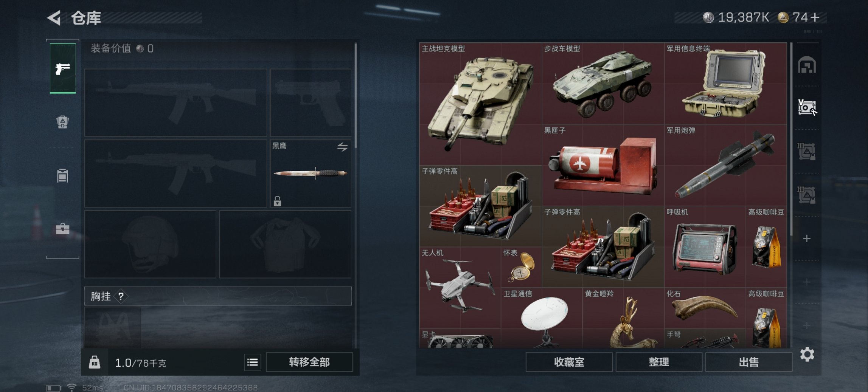Viewport: 868px width, 392px height.
Task: Open the chest rig tab in left sidebar
Action: pyautogui.click(x=62, y=176)
